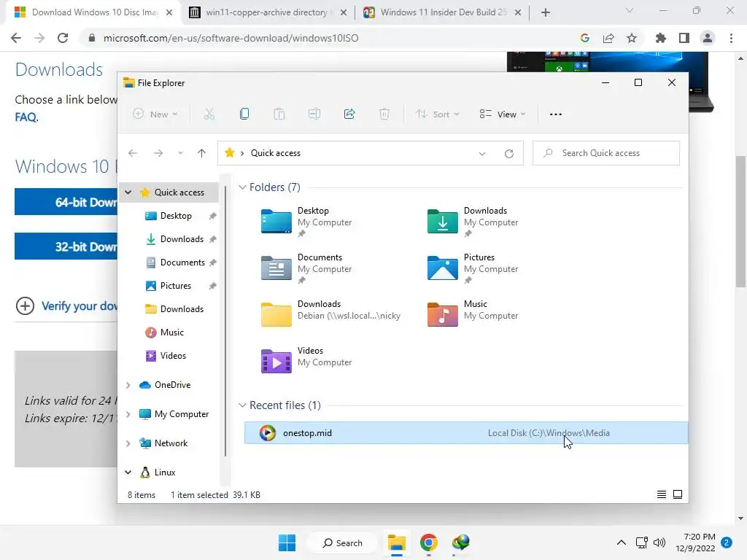Switch to details view icon in status bar

tap(661, 494)
